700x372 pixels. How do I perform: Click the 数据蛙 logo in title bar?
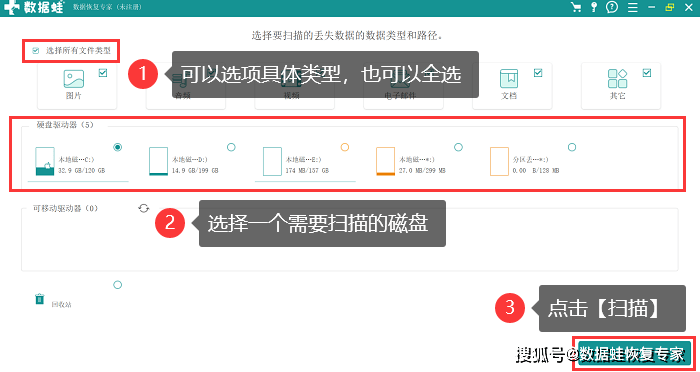pyautogui.click(x=34, y=7)
